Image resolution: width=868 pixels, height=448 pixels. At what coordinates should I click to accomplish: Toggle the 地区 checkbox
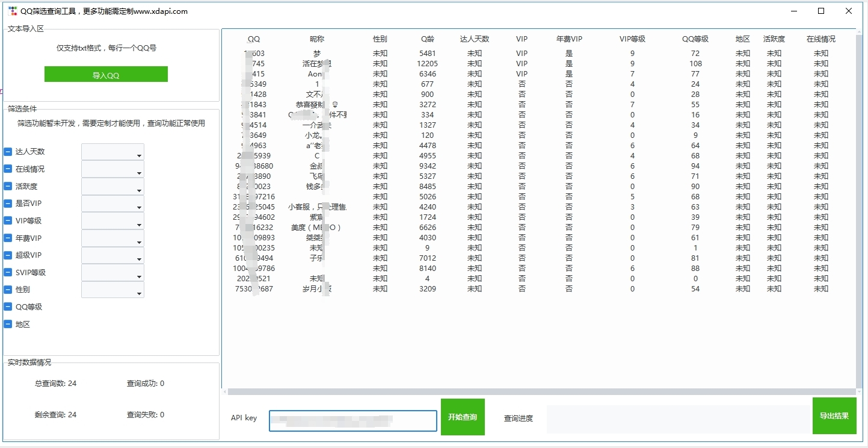(x=8, y=324)
